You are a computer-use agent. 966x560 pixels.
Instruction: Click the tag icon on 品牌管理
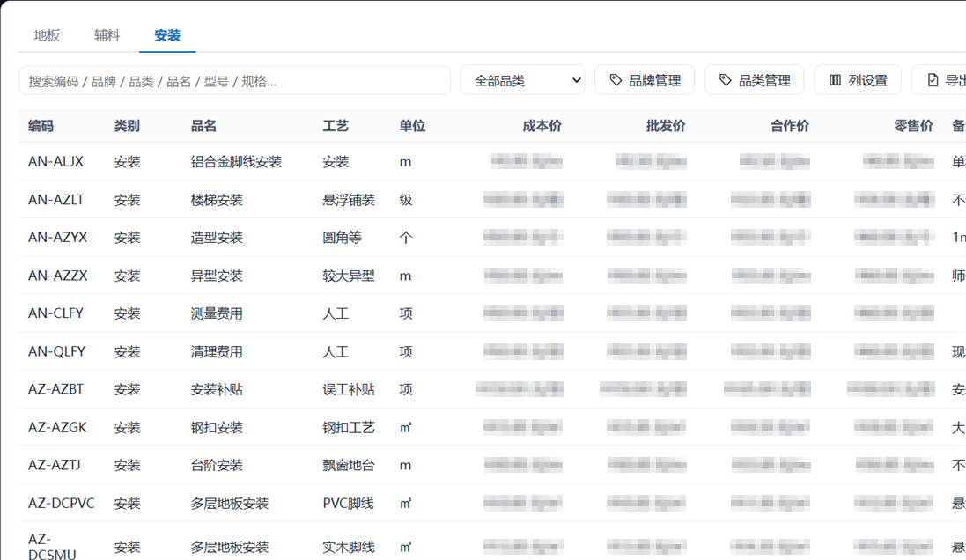pos(616,80)
